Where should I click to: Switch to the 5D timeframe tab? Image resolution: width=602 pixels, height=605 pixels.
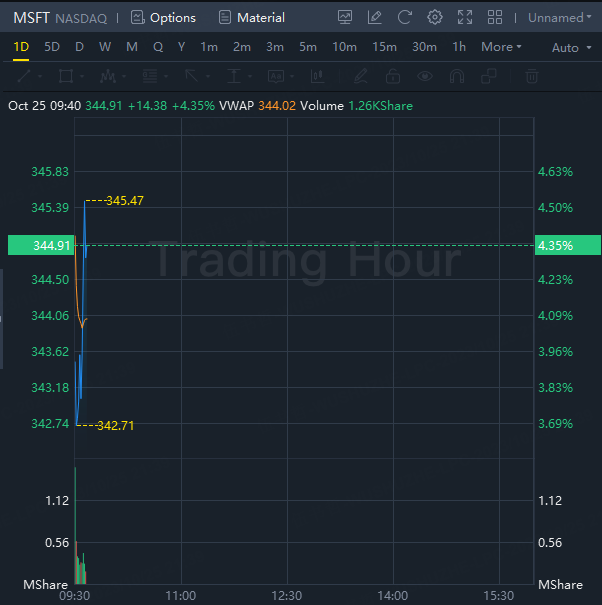point(52,47)
